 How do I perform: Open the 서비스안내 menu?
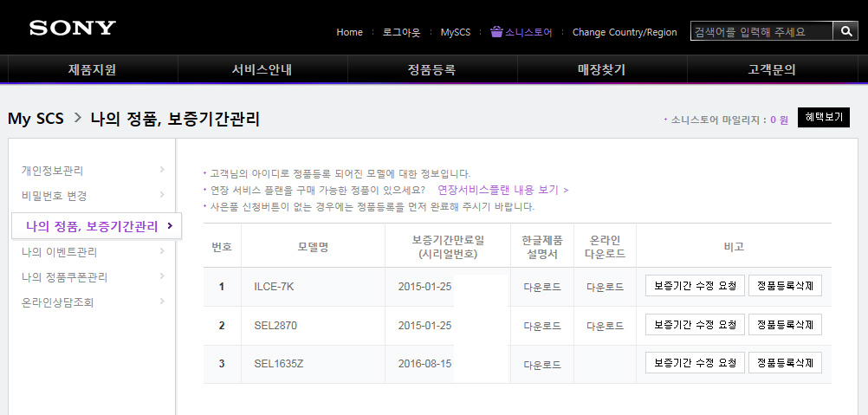click(x=262, y=69)
